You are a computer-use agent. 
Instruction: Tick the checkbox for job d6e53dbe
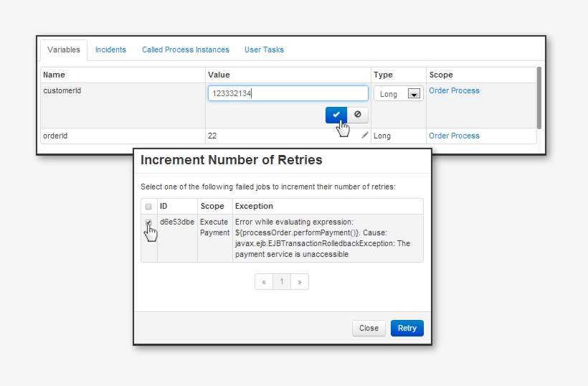coord(148,223)
